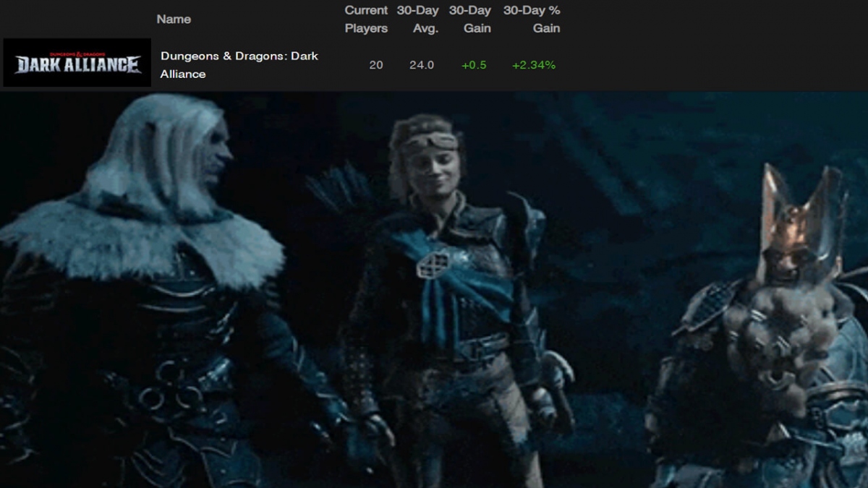Screen dimensions: 868x488
Task: Click the current players value 20
Action: point(375,65)
